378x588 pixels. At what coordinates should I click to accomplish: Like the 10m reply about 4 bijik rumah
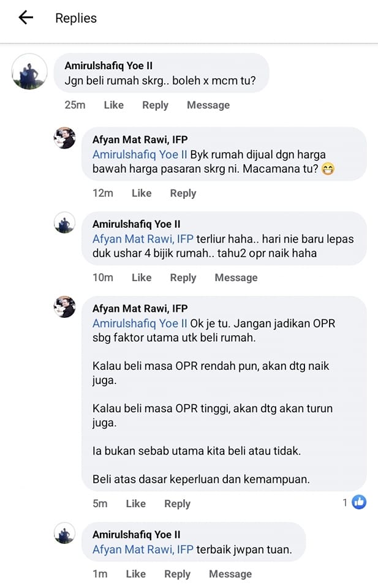(x=142, y=277)
